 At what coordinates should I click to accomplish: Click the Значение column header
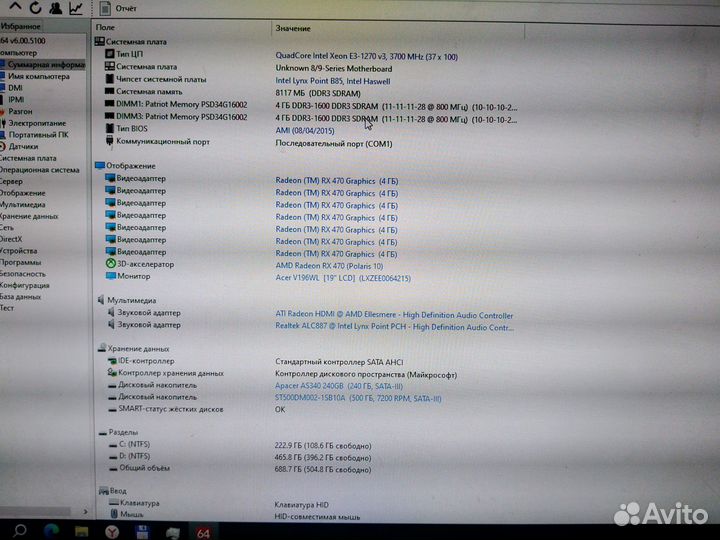point(293,28)
